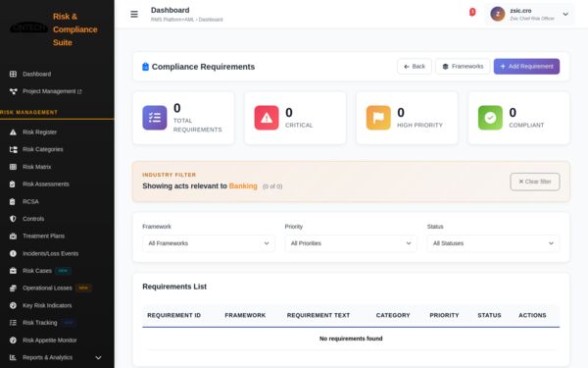
Task: Click the sidebar Dashboard grid icon
Action: point(13,74)
